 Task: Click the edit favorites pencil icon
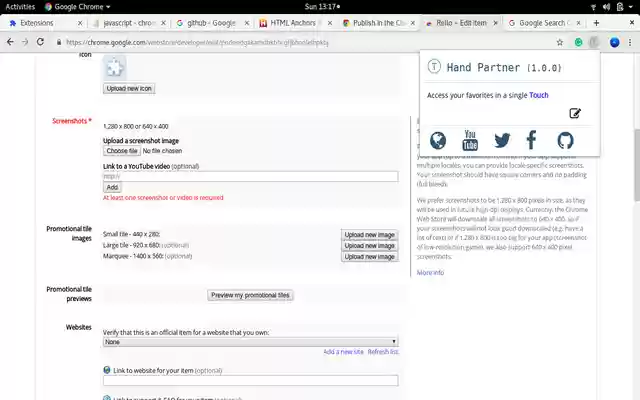575,113
